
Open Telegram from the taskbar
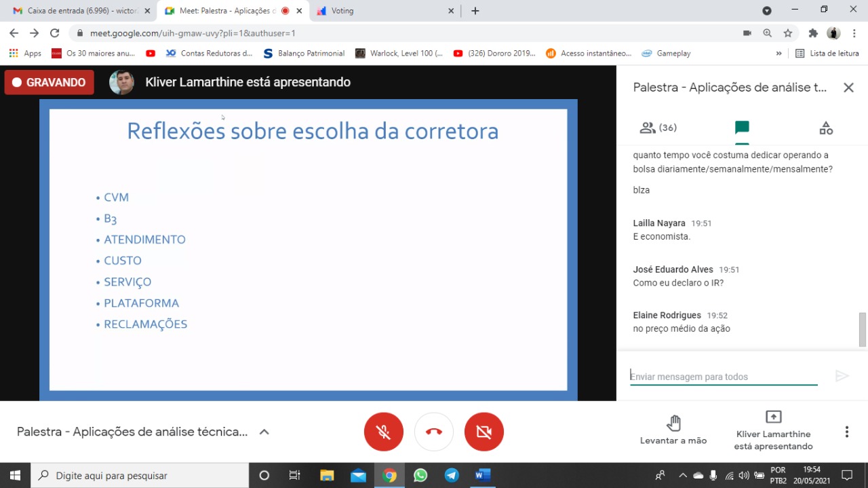click(x=452, y=475)
